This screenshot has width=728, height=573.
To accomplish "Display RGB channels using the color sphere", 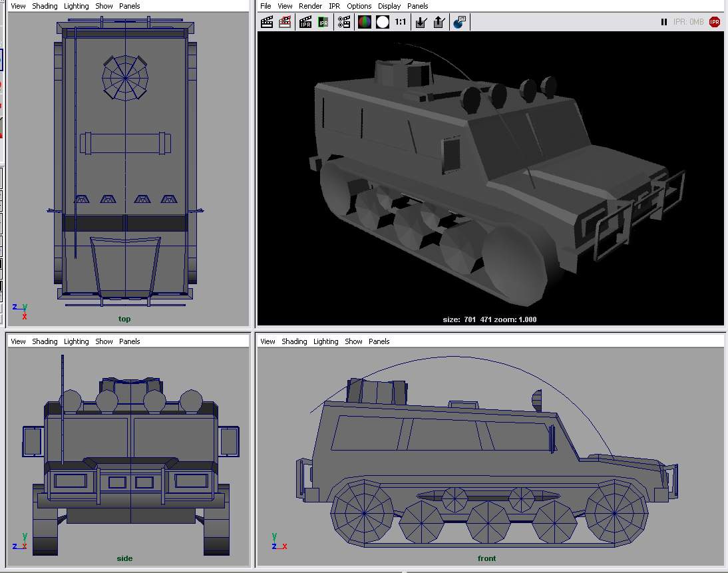I will (x=365, y=22).
